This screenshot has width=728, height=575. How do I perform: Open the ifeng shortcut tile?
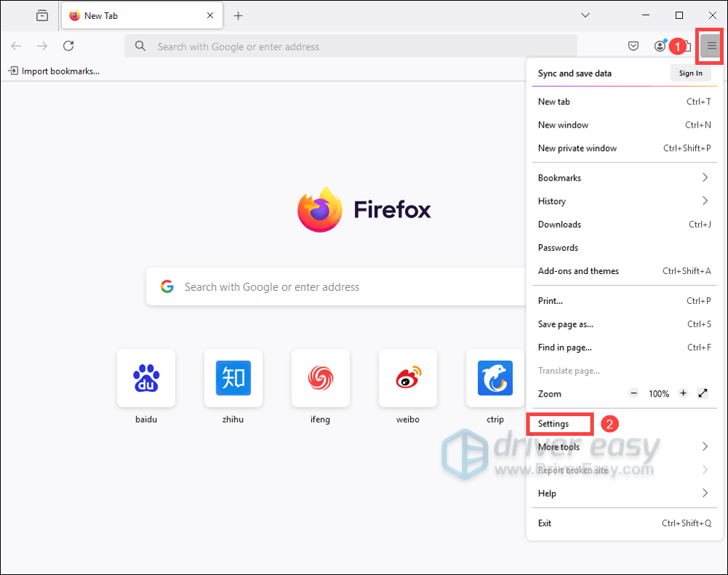coord(321,378)
